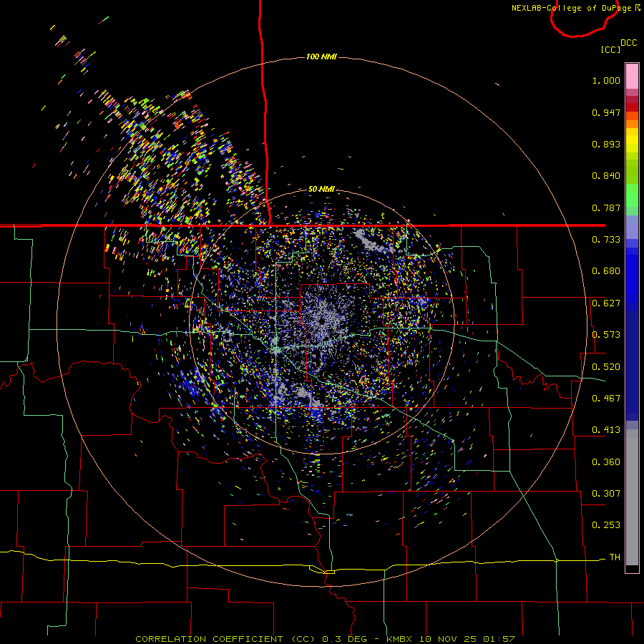Click the 0.893 scale value
Viewport: 644px width, 644px height.
pos(606,144)
